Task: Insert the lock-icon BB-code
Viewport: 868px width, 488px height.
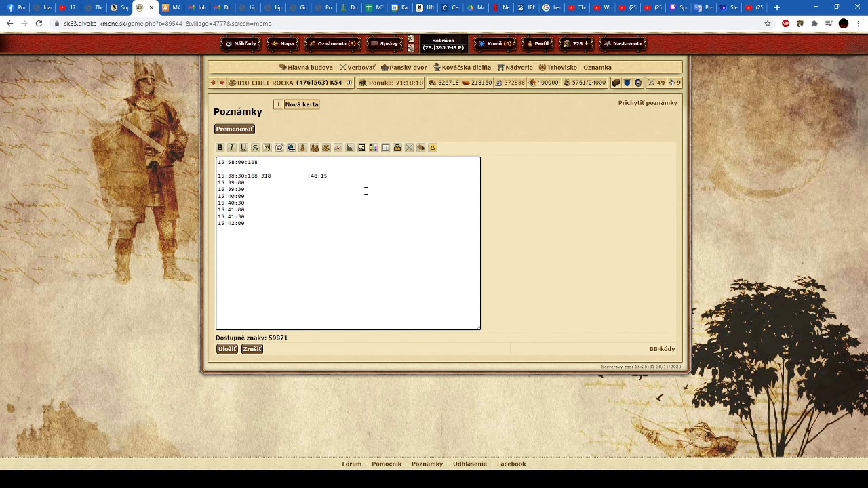Action: pyautogui.click(x=397, y=148)
